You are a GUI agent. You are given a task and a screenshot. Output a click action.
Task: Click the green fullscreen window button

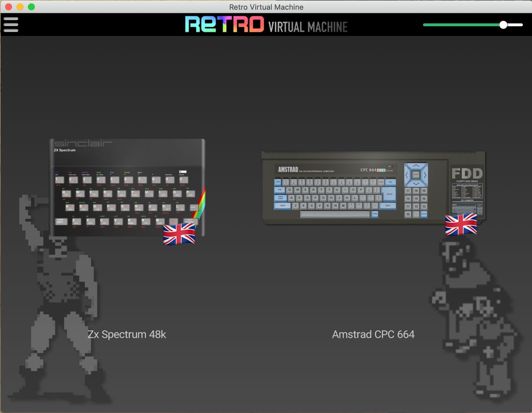point(31,7)
